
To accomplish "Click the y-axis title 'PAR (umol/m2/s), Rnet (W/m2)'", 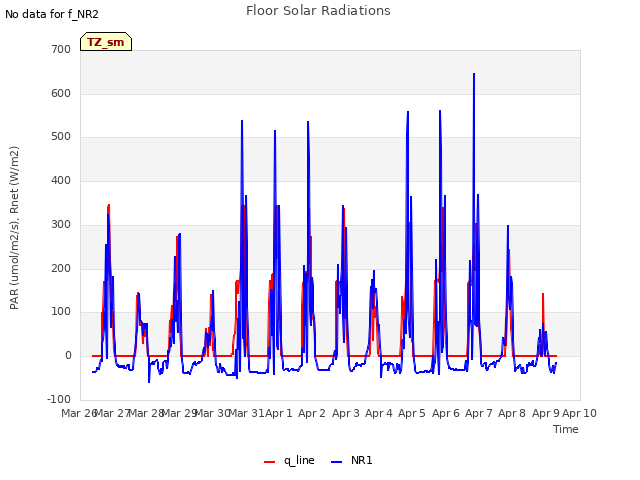I will point(14,228).
